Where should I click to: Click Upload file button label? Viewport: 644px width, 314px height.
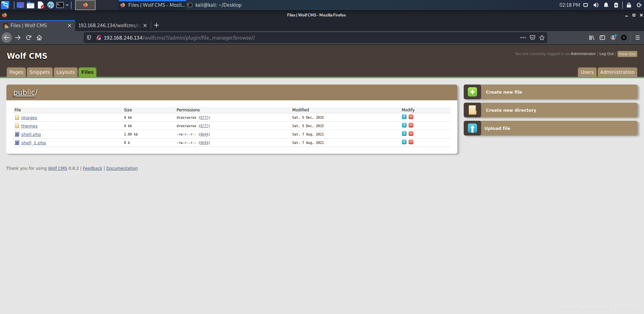[x=497, y=128]
